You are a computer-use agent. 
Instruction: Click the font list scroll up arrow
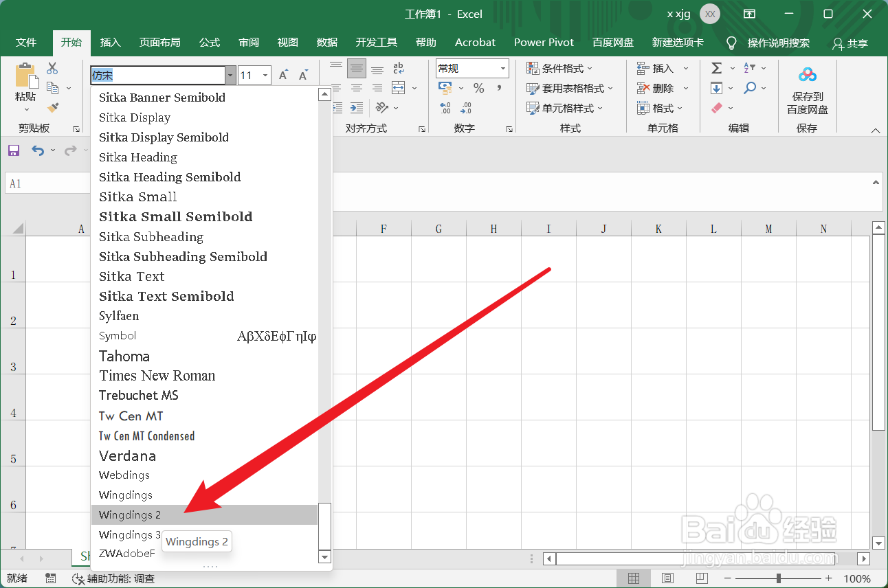[325, 94]
